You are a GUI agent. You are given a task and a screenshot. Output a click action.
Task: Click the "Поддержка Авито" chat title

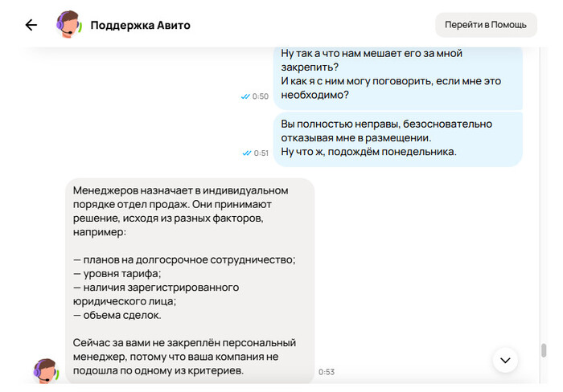[x=140, y=25]
